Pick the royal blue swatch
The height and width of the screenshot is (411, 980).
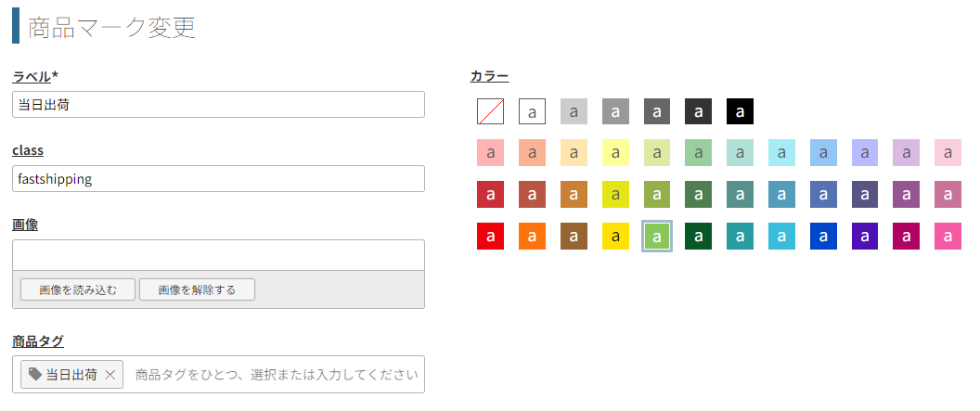[x=823, y=237]
